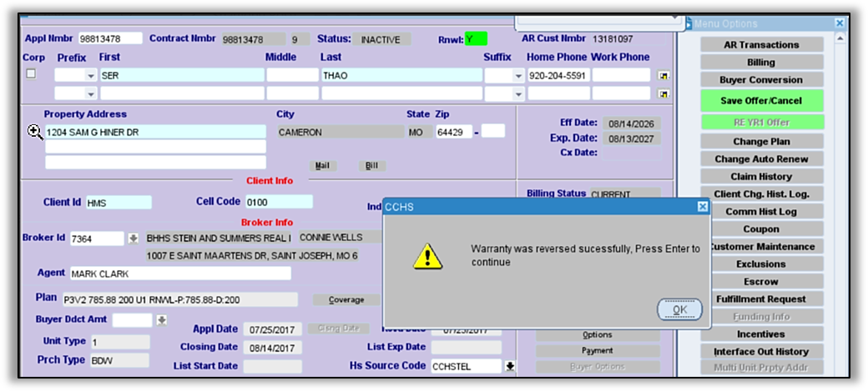The image size is (868, 391).
Task: Select the RE YR1 Offer option
Action: click(x=761, y=123)
